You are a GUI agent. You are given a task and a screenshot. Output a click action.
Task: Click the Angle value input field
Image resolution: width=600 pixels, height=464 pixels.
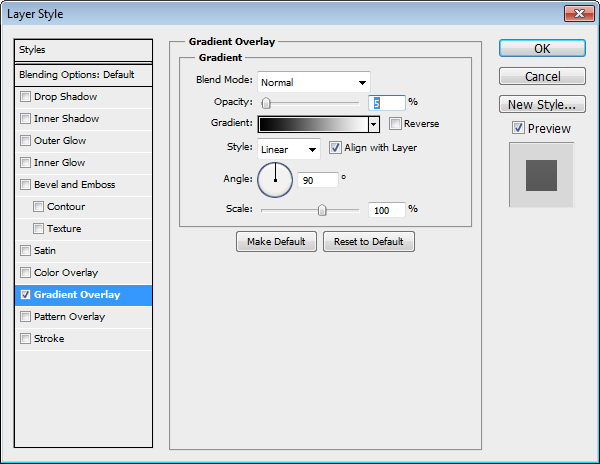coord(317,181)
